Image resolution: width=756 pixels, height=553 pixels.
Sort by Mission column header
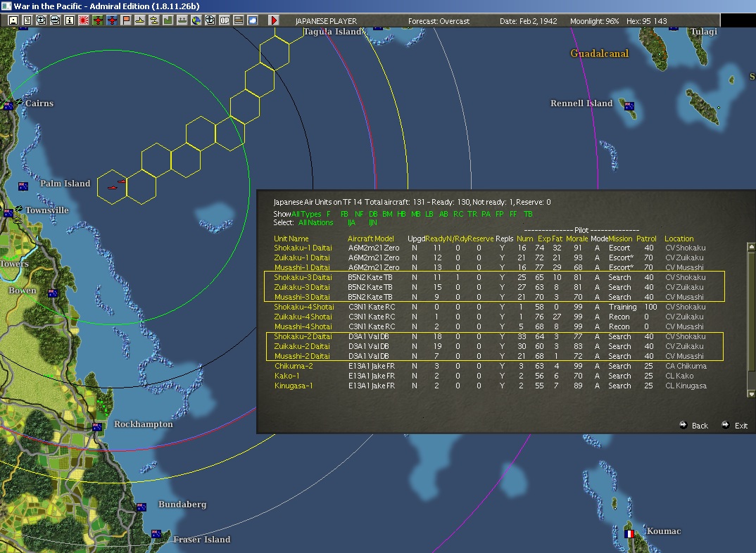click(621, 239)
